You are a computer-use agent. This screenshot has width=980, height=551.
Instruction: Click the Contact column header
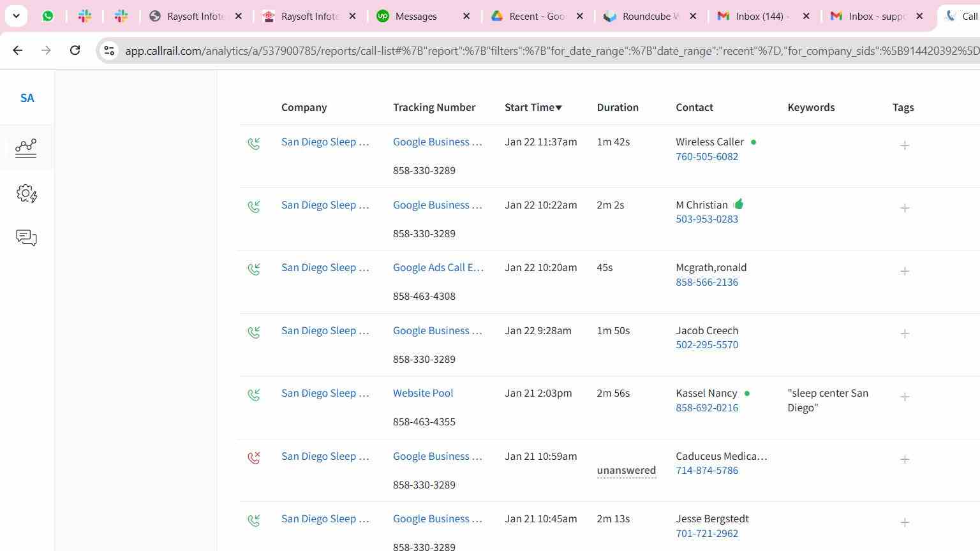click(694, 107)
